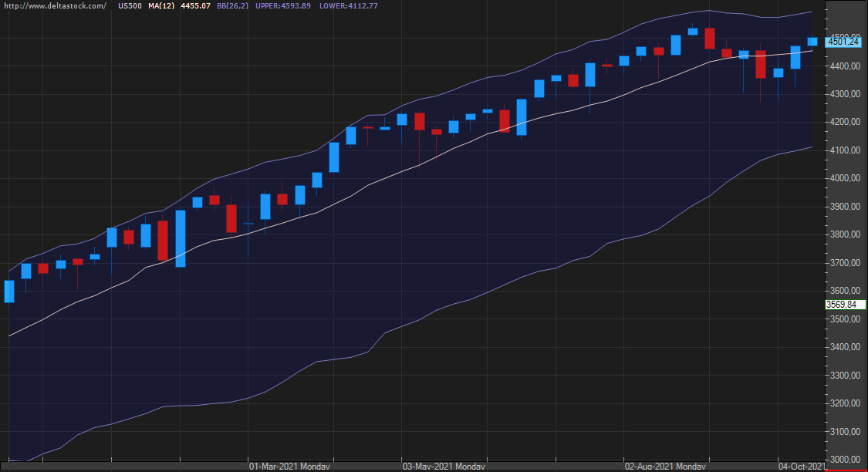868x472 pixels.
Task: Select the UPPER:4593.89 band value
Action: (283, 6)
